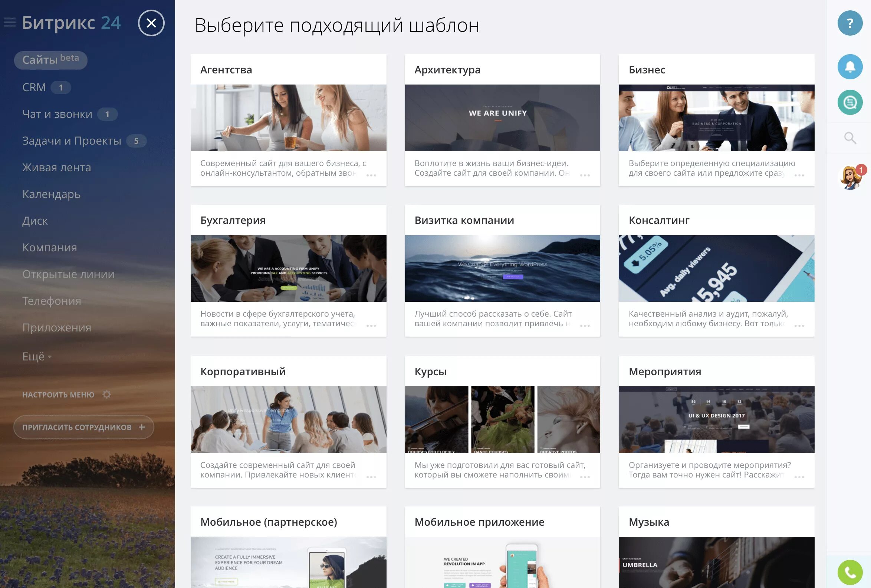871x588 pixels.
Task: Click Пригласить сотрудников button
Action: 83,427
